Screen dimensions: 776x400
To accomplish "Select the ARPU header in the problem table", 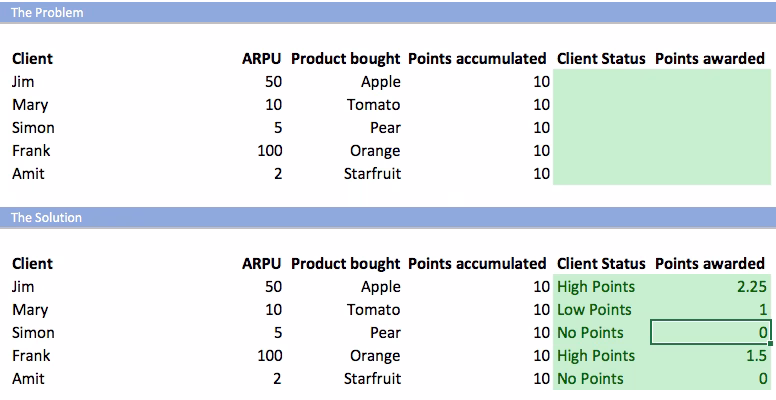I will click(261, 58).
